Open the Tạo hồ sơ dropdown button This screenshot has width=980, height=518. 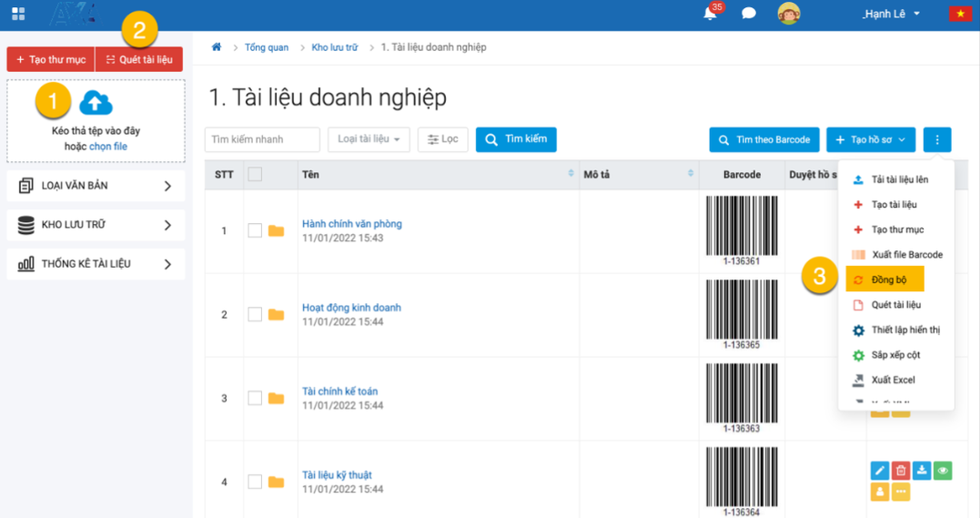tap(871, 139)
